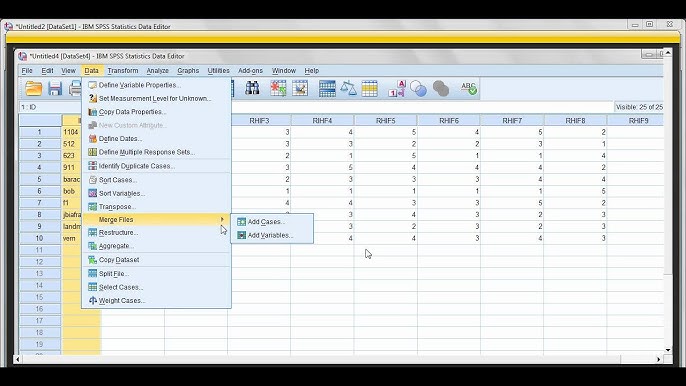The width and height of the screenshot is (686, 386).
Task: Select Define Variable Properties menu entry
Action: click(x=156, y=85)
